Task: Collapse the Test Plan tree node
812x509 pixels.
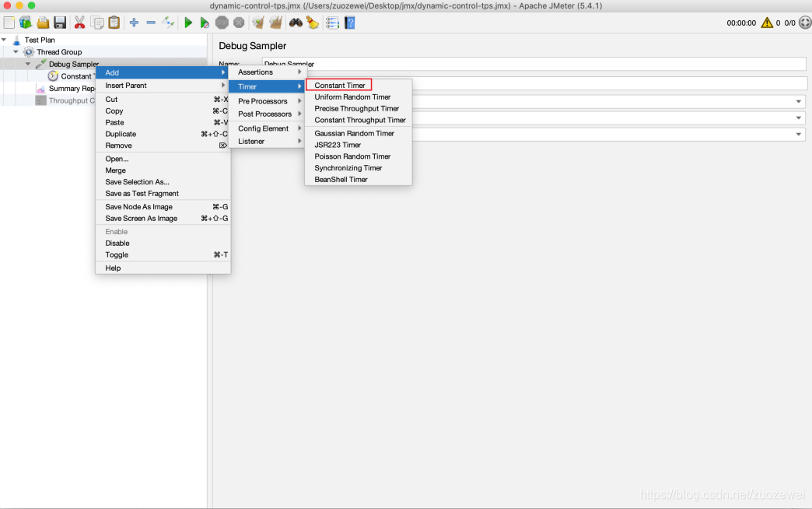Action: point(4,40)
